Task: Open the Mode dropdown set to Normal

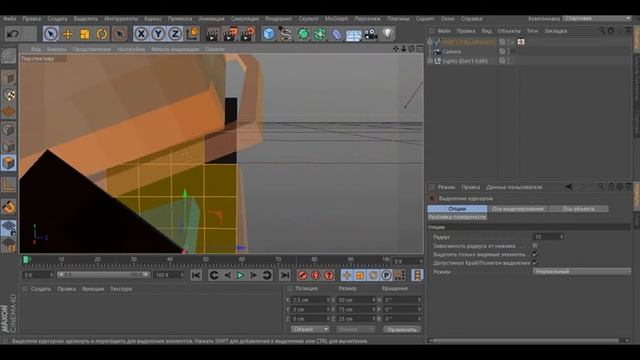Action: pyautogui.click(x=581, y=271)
